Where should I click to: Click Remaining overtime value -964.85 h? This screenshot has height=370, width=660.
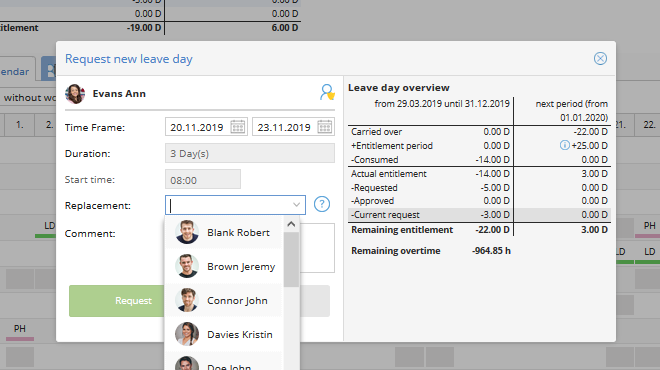pyautogui.click(x=491, y=250)
